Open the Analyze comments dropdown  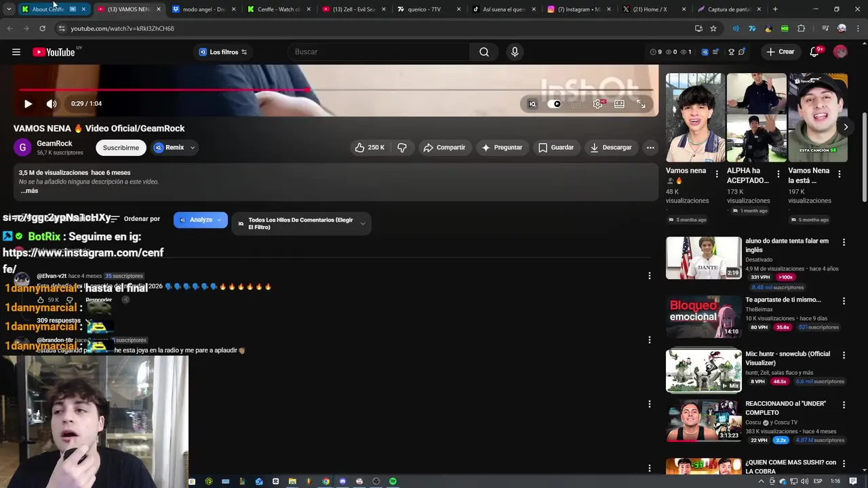[x=201, y=220]
